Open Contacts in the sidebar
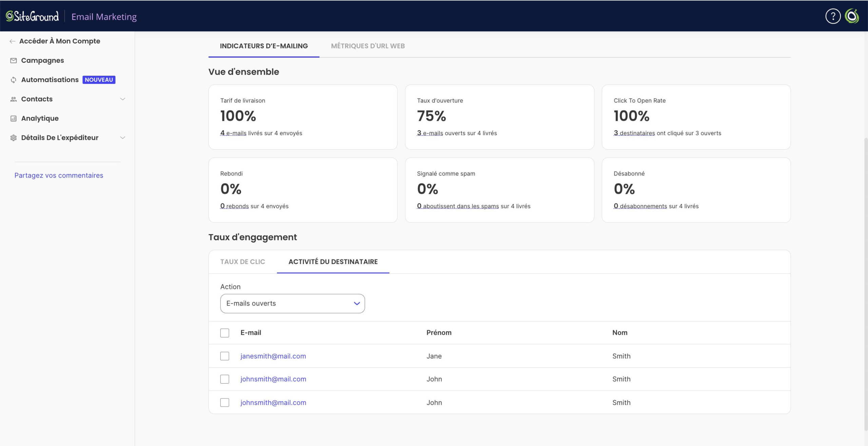The height and width of the screenshot is (446, 868). (37, 99)
